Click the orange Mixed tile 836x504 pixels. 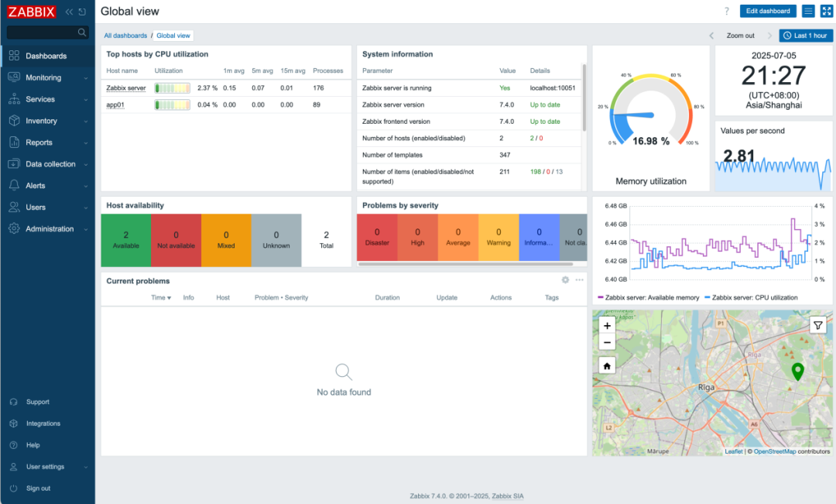click(226, 240)
